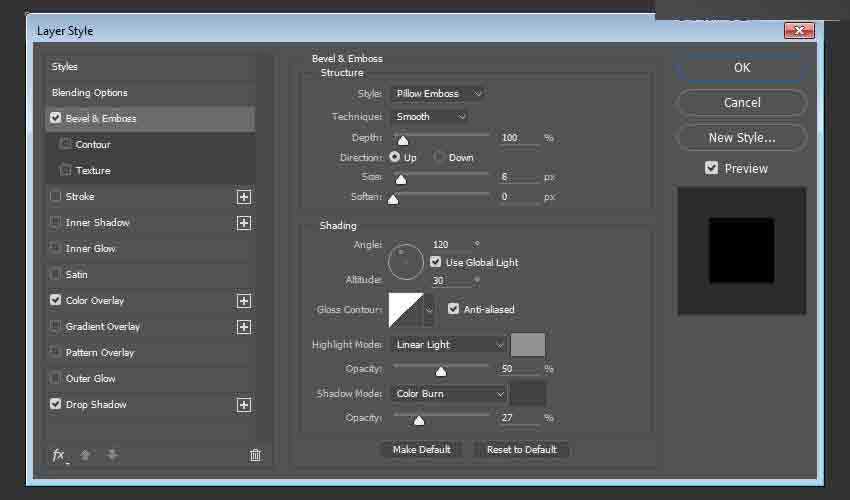The image size is (850, 500).
Task: Open the Style dropdown showing Pillow Emboss
Action: click(x=437, y=94)
